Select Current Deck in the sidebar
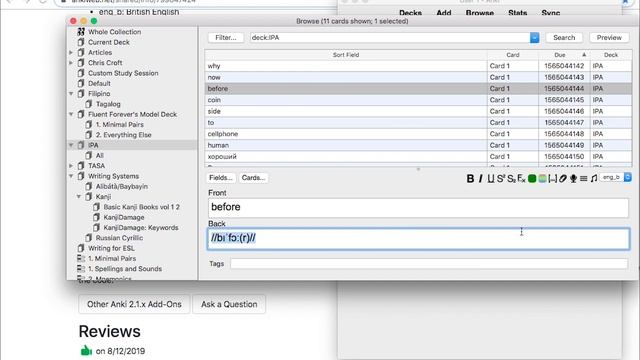Screen dimensions: 640x360 coord(109,42)
